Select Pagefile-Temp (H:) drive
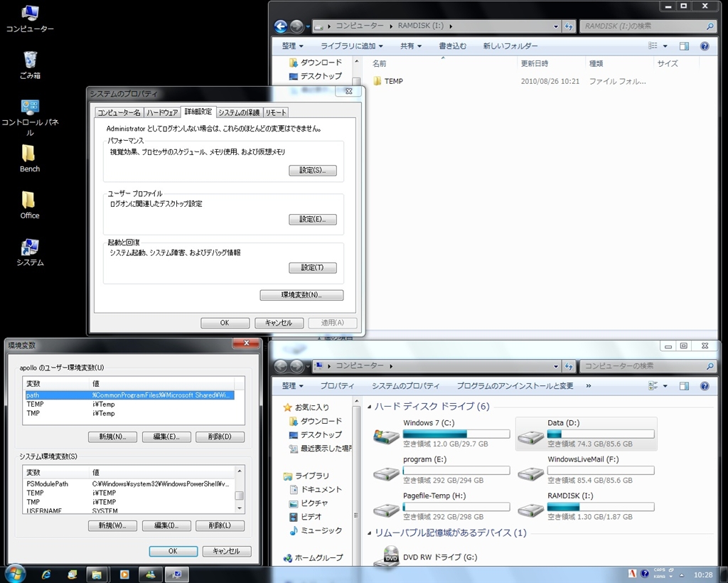 [441, 506]
